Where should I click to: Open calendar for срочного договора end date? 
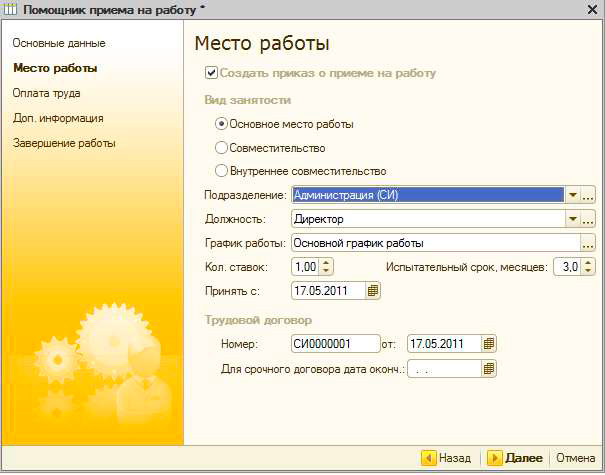[489, 369]
